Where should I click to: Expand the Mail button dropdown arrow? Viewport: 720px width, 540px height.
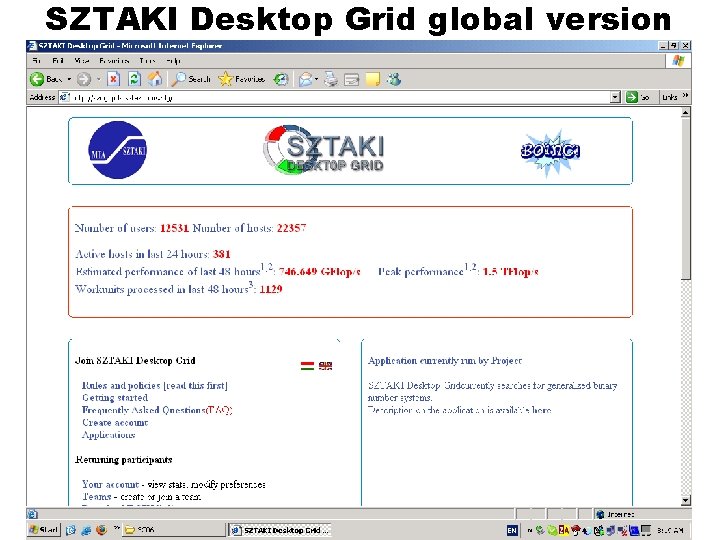coord(316,80)
